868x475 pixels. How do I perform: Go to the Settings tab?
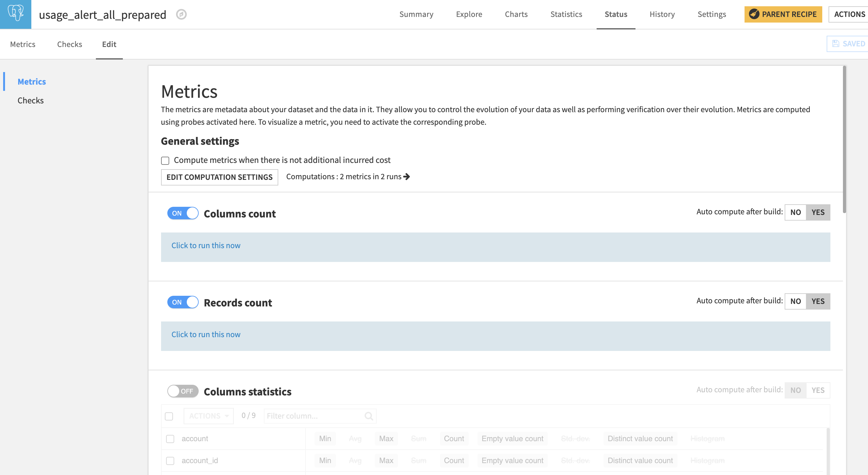712,14
